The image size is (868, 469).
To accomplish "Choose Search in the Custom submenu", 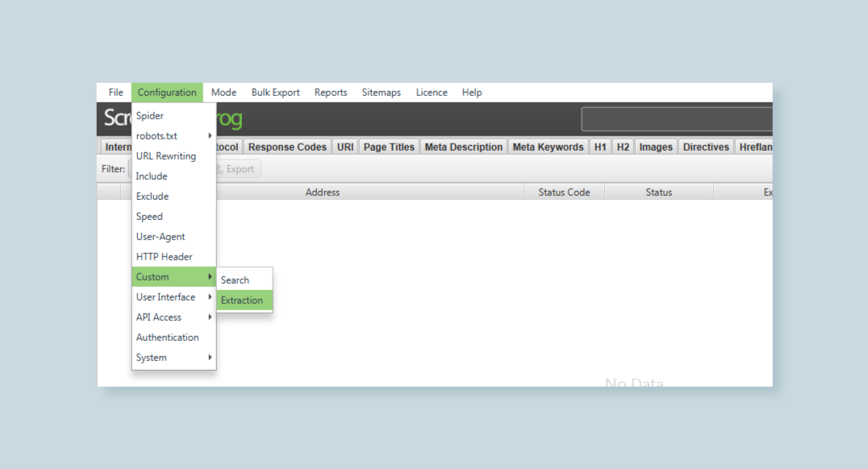I will pos(244,280).
